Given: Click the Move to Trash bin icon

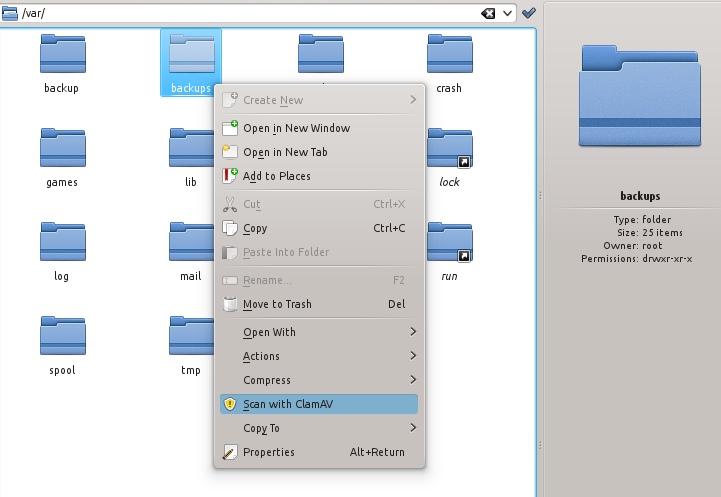Looking at the screenshot, I should pyautogui.click(x=230, y=304).
